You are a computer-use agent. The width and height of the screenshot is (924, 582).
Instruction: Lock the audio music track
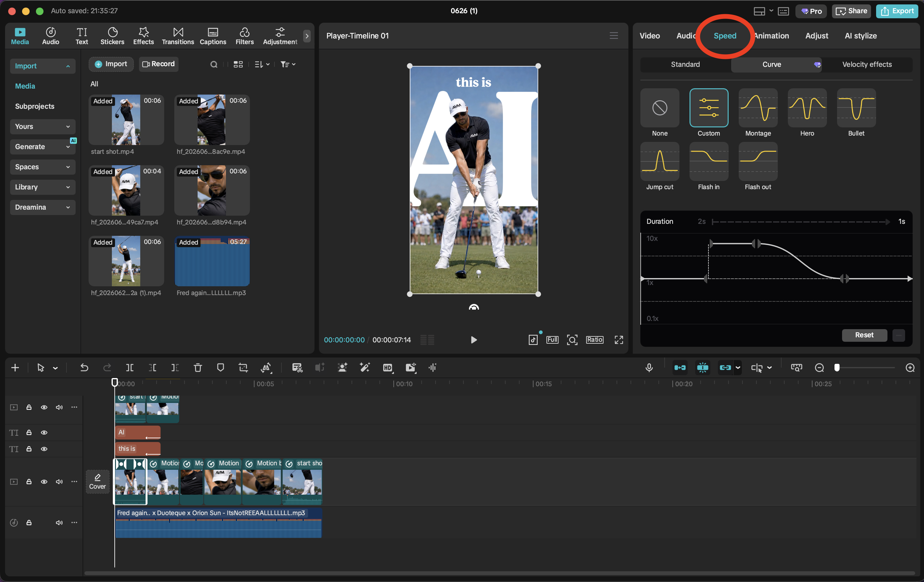[29, 522]
